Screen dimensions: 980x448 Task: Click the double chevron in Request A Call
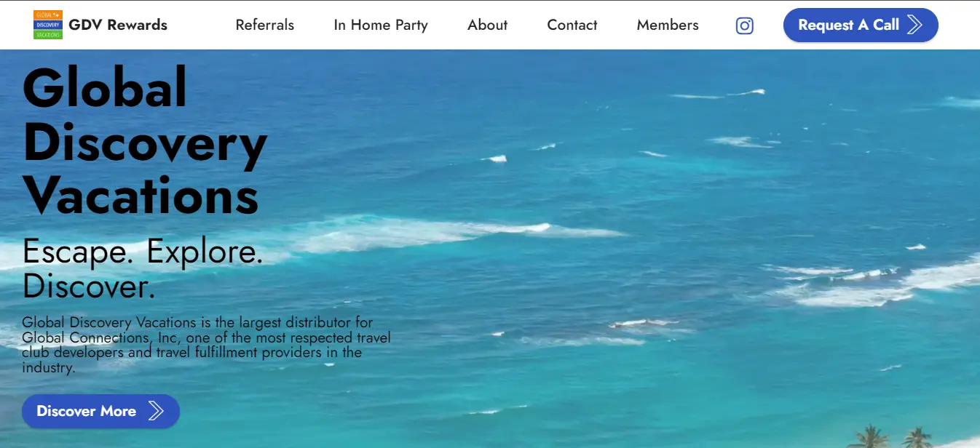(x=915, y=25)
